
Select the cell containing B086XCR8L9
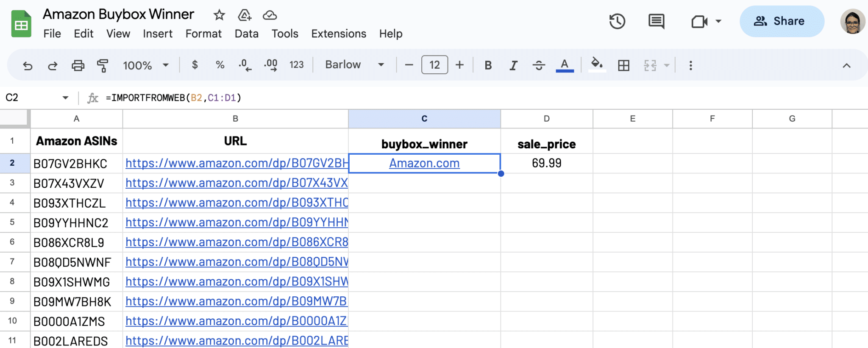click(76, 242)
